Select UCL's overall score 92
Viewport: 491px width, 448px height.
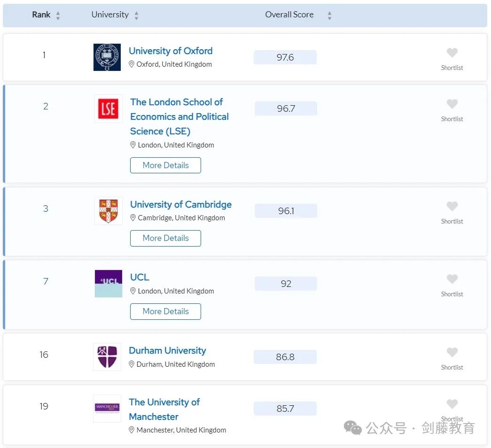click(286, 284)
